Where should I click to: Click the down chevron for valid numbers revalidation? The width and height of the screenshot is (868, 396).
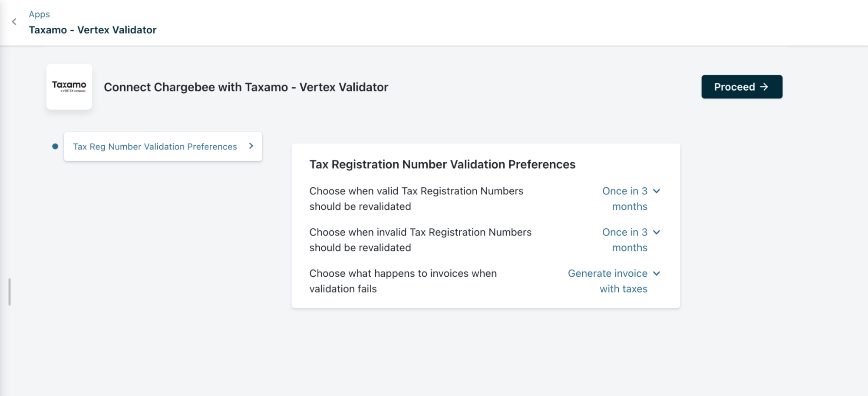(657, 191)
